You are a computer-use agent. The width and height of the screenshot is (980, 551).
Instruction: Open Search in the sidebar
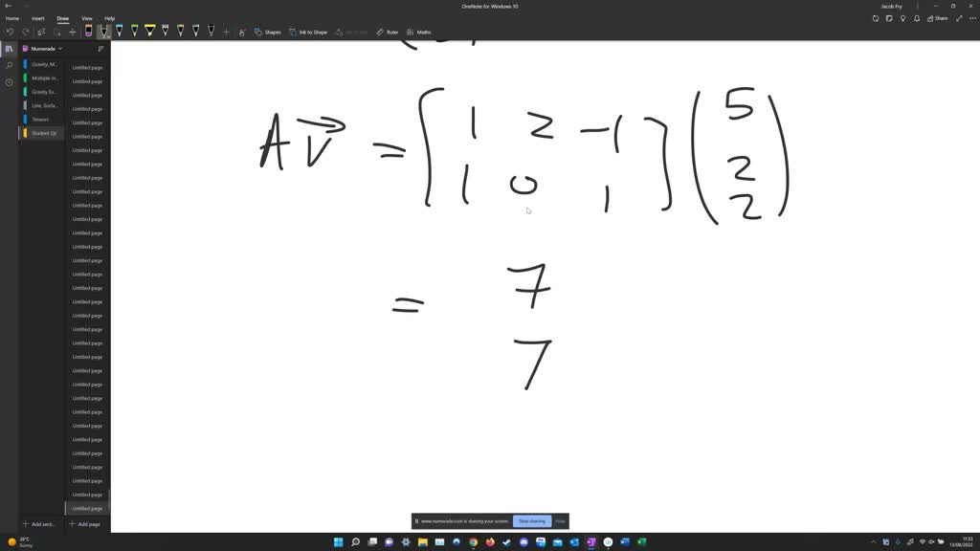coord(9,65)
